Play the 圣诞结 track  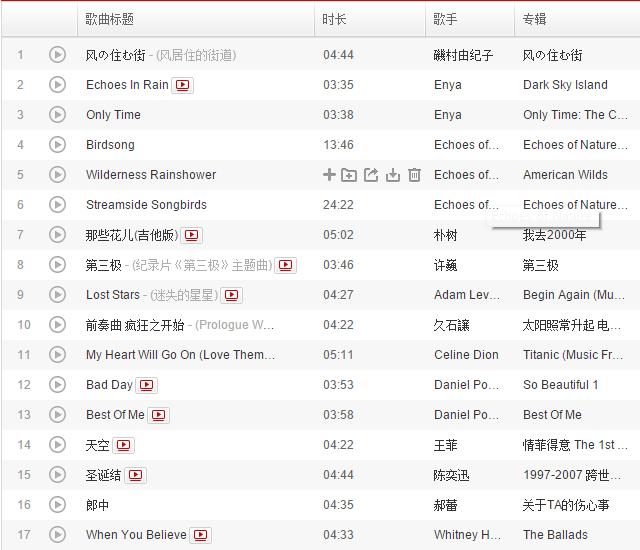pyautogui.click(x=57, y=475)
